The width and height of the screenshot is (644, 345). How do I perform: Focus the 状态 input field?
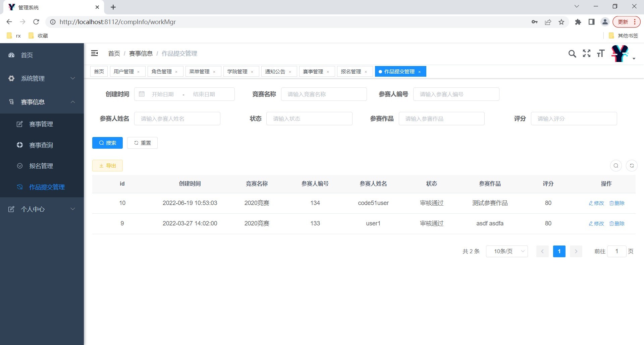(x=309, y=119)
